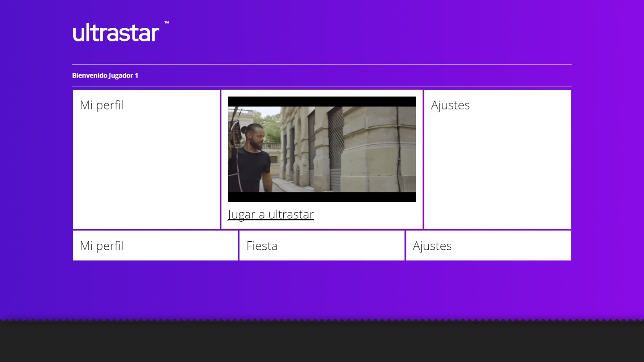This screenshot has height=362, width=644.
Task: Open the large Ajustes tile
Action: click(x=497, y=159)
